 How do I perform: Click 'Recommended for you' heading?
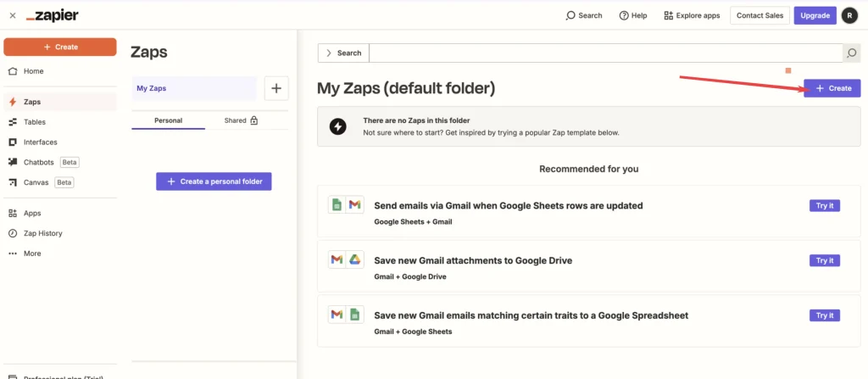tap(589, 169)
